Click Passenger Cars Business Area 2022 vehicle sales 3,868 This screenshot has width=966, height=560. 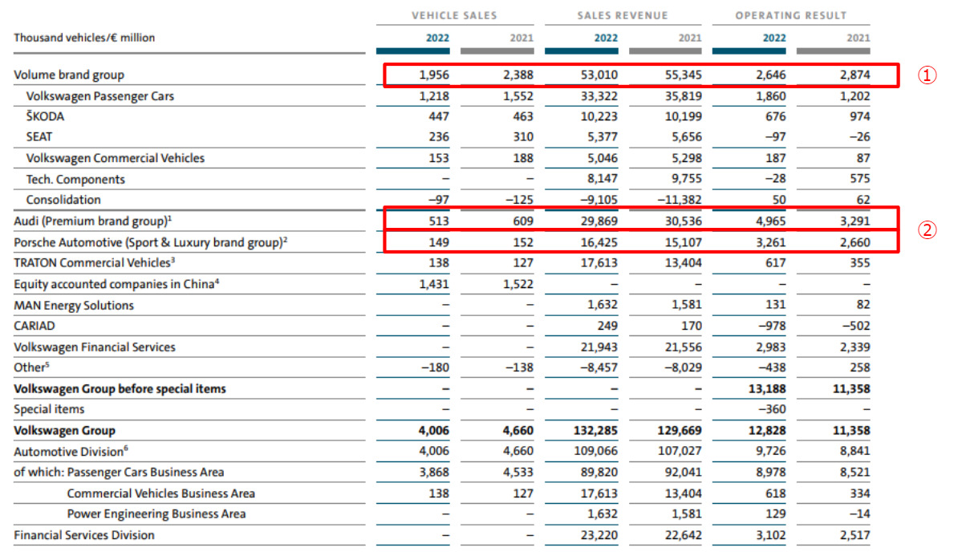pos(434,473)
